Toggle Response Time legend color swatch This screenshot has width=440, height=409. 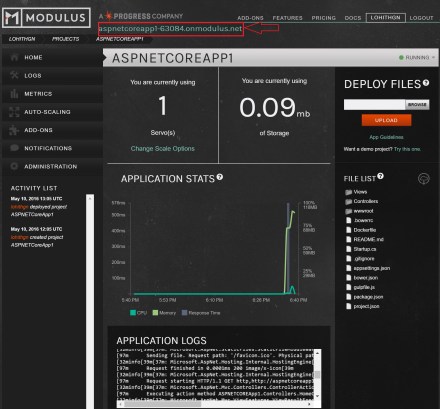click(x=184, y=313)
